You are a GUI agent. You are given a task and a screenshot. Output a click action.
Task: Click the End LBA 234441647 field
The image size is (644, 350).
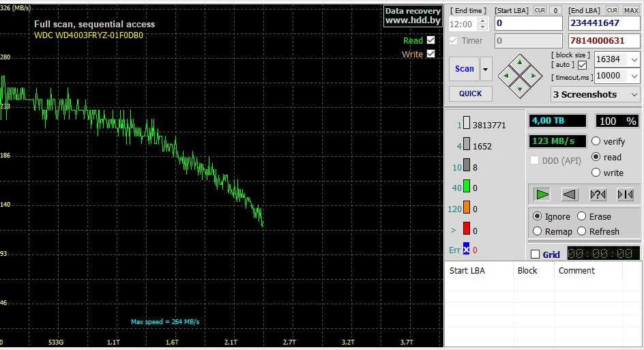[x=604, y=23]
